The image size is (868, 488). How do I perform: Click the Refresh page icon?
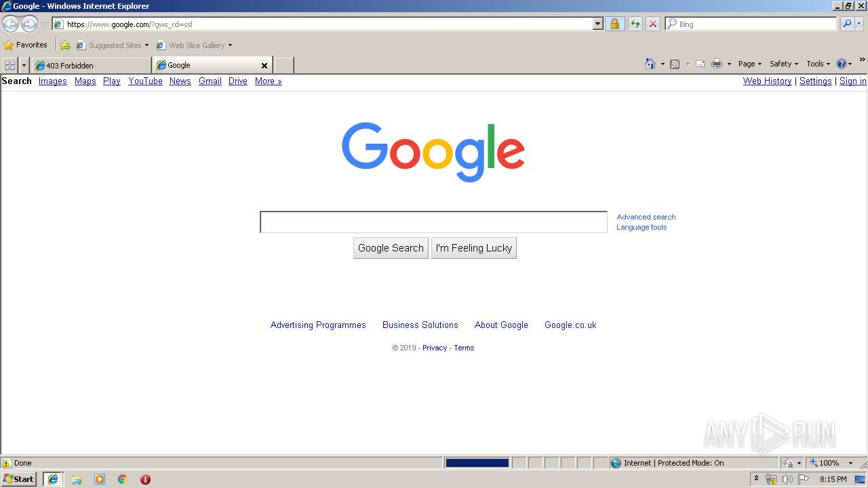coord(635,24)
